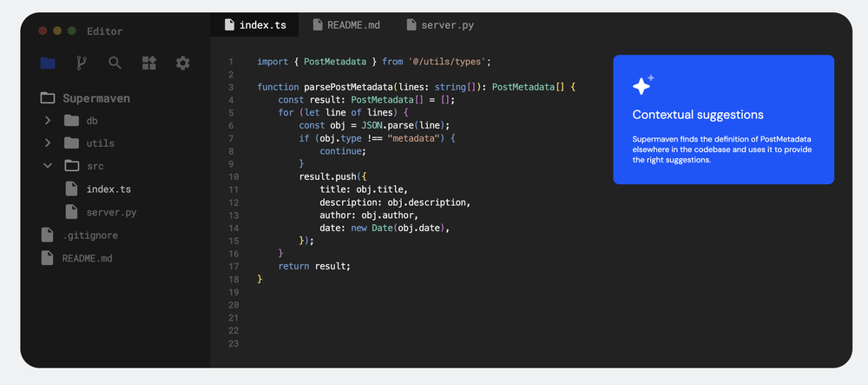This screenshot has width=868, height=385.
Task: Open index.ts in the file tree
Action: pyautogui.click(x=108, y=189)
